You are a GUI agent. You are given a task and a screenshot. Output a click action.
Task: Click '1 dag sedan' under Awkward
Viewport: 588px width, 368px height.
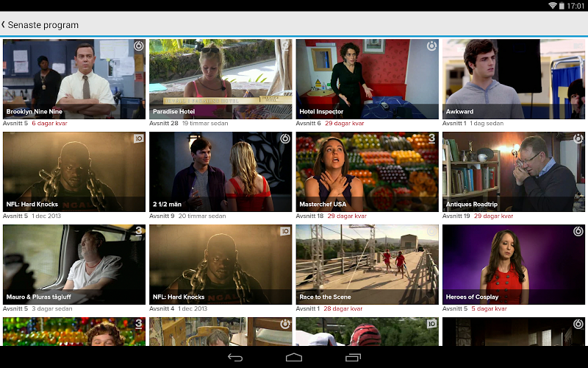point(487,123)
